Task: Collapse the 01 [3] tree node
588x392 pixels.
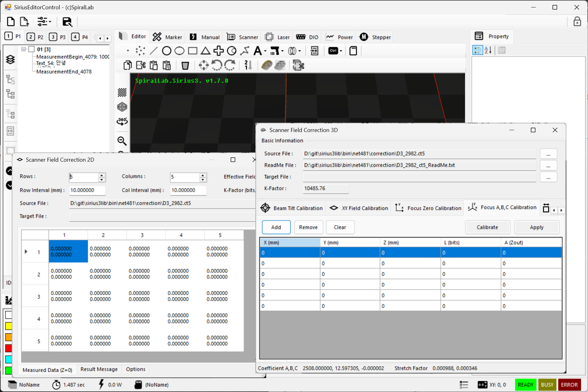Action: pyautogui.click(x=23, y=49)
